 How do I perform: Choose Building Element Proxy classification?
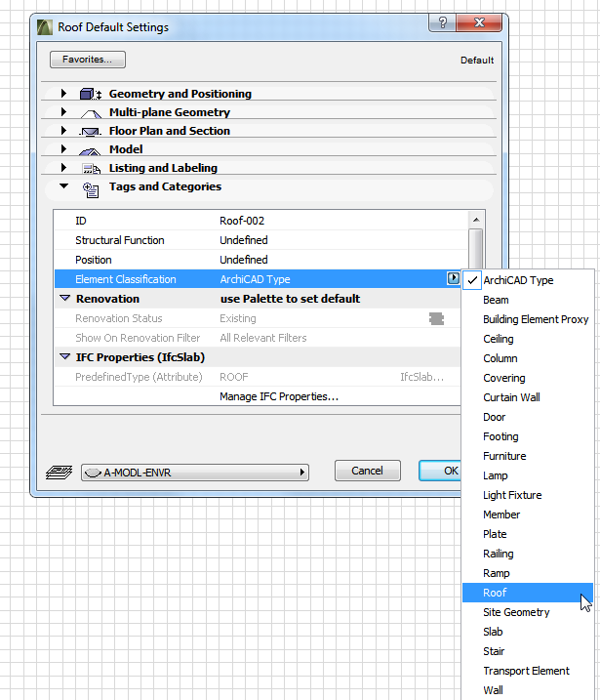pyautogui.click(x=528, y=319)
